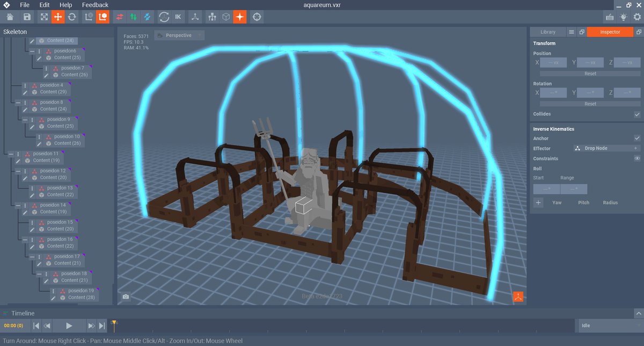Toggle the Anchor checkbox
644x346 pixels.
point(637,139)
